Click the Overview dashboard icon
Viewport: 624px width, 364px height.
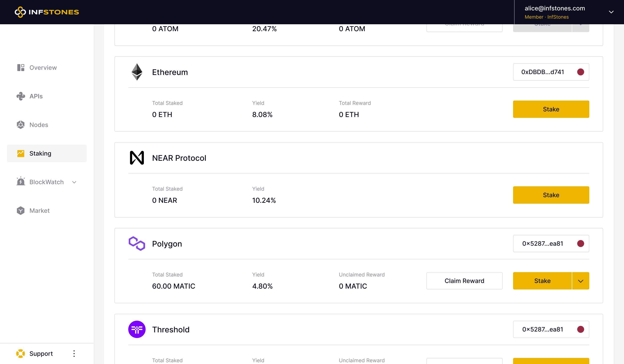(x=21, y=68)
